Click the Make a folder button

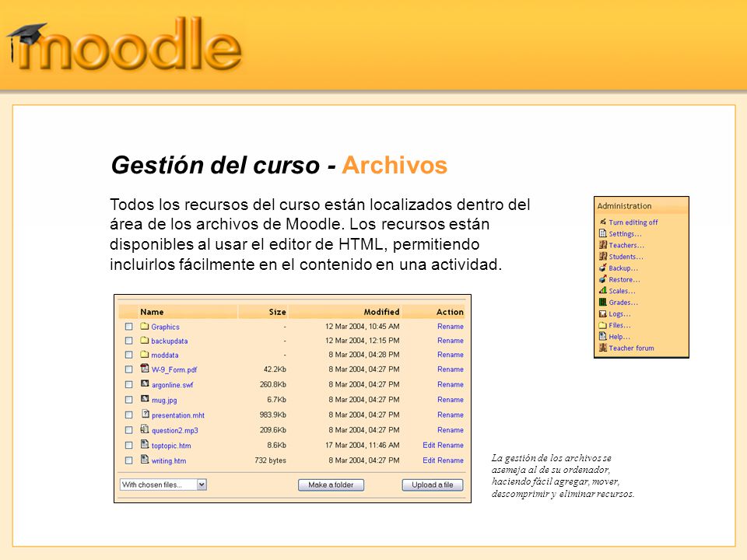(331, 485)
